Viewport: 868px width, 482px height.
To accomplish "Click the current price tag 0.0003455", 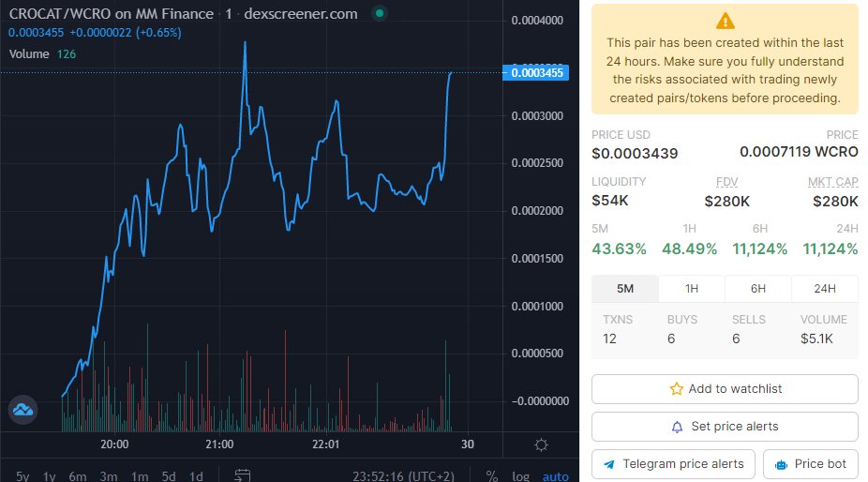I will 536,72.
